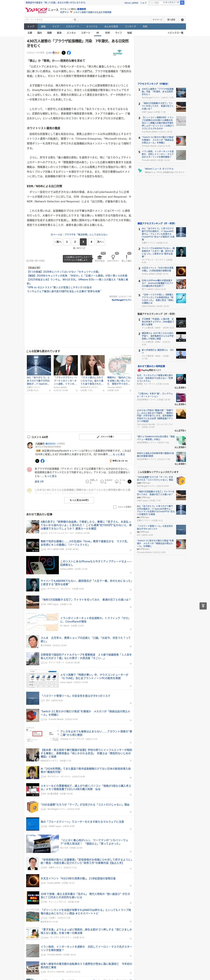Go to page 4 of the article

(x=91, y=242)
